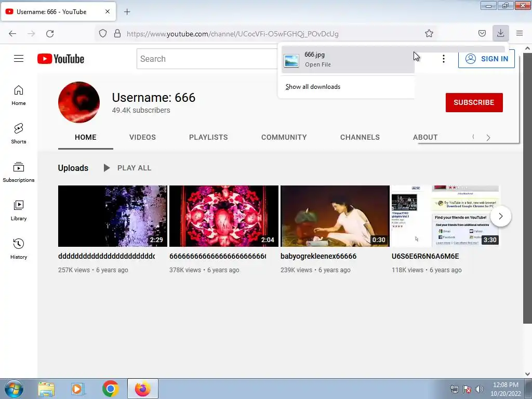Click the 49.4K subscribers text
532x399 pixels.
tap(141, 110)
